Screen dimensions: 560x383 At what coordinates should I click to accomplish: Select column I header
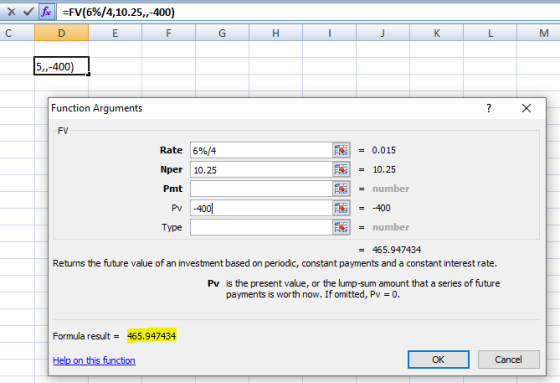[329, 33]
